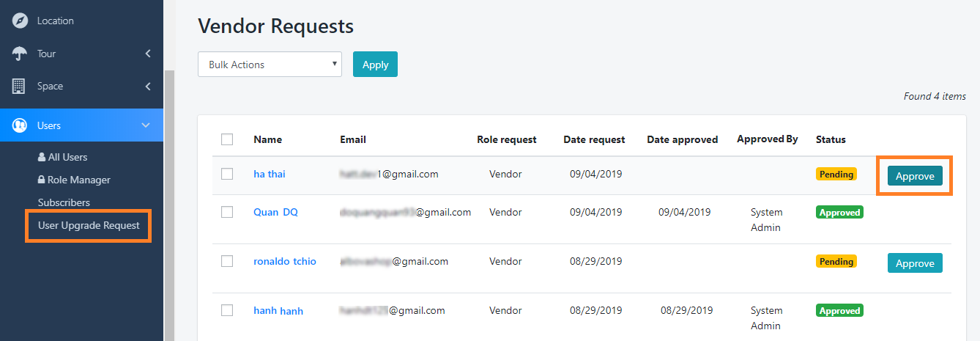
Task: Click the Location compass icon
Action: click(20, 21)
